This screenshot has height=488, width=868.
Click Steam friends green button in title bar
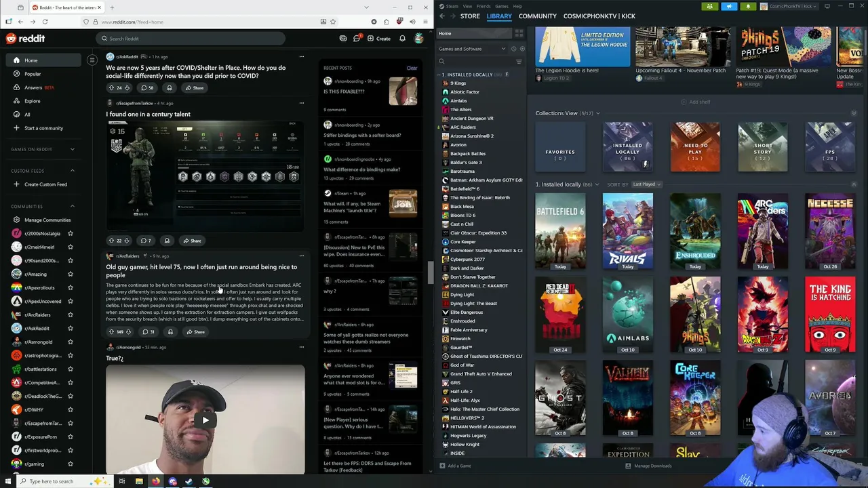710,6
